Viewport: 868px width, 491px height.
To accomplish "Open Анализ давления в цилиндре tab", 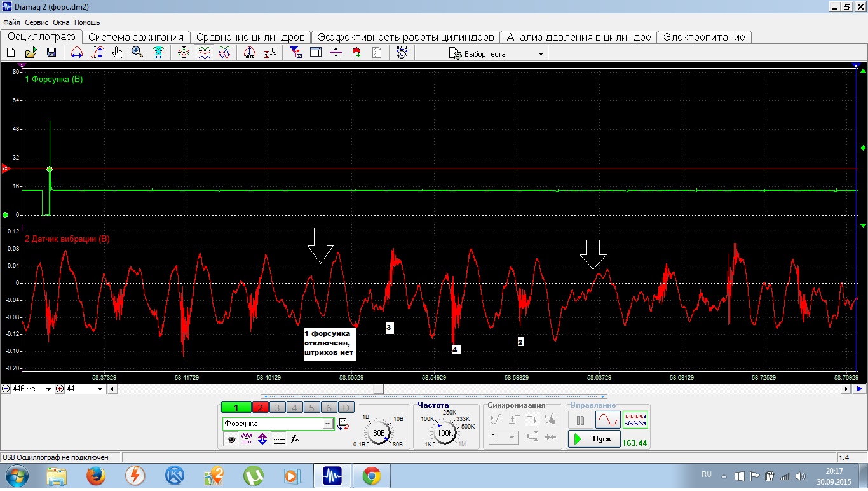I will [579, 37].
